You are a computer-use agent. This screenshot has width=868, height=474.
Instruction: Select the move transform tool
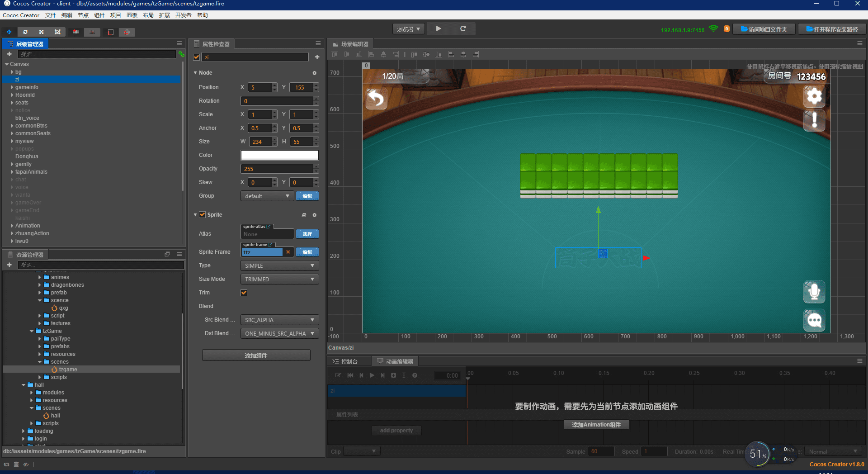9,32
